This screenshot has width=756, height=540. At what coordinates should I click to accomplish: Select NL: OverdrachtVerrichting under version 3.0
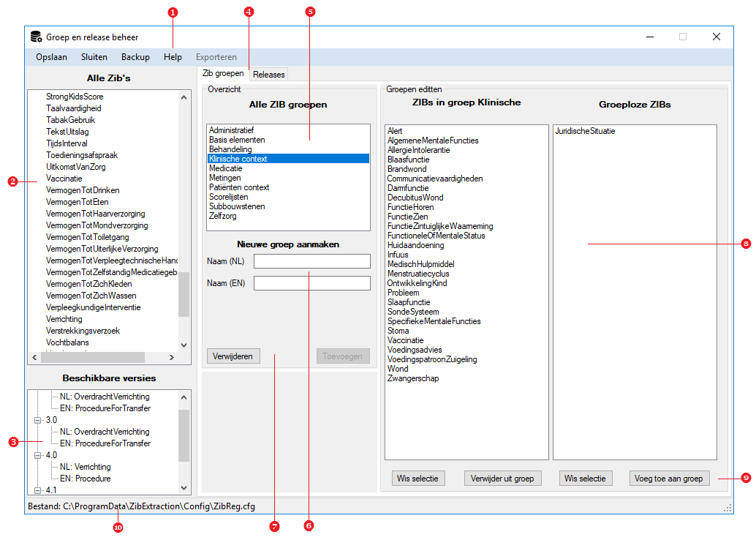coord(105,432)
